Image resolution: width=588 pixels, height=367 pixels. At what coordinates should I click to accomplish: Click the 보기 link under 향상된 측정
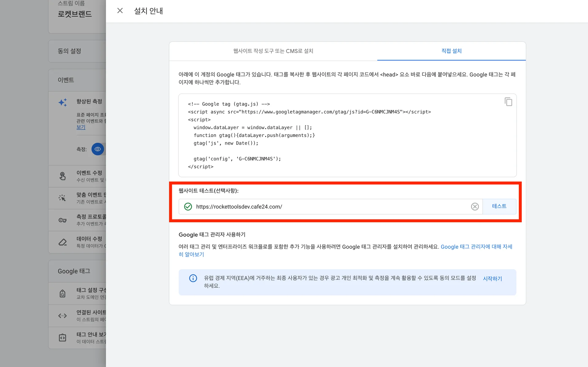[81, 127]
